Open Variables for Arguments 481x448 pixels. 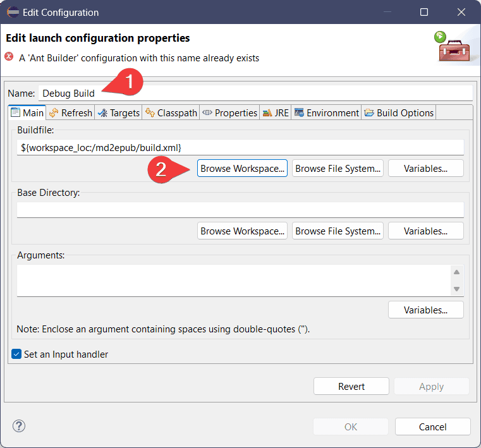pyautogui.click(x=426, y=310)
